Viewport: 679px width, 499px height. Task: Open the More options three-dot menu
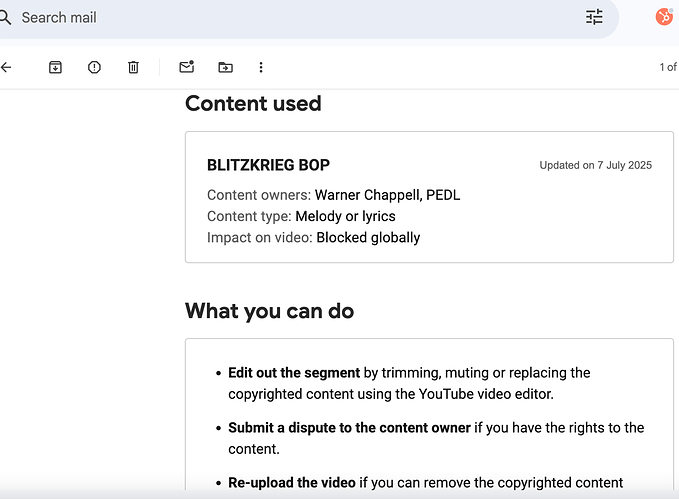coord(261,67)
